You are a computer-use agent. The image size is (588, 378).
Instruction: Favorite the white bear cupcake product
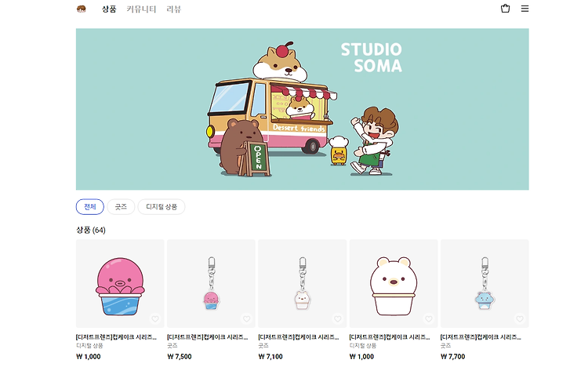click(x=429, y=318)
